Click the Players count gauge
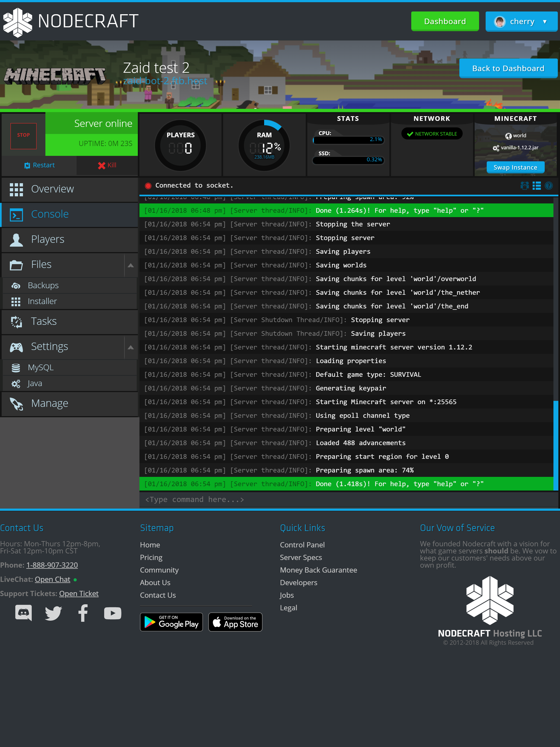 click(x=180, y=145)
